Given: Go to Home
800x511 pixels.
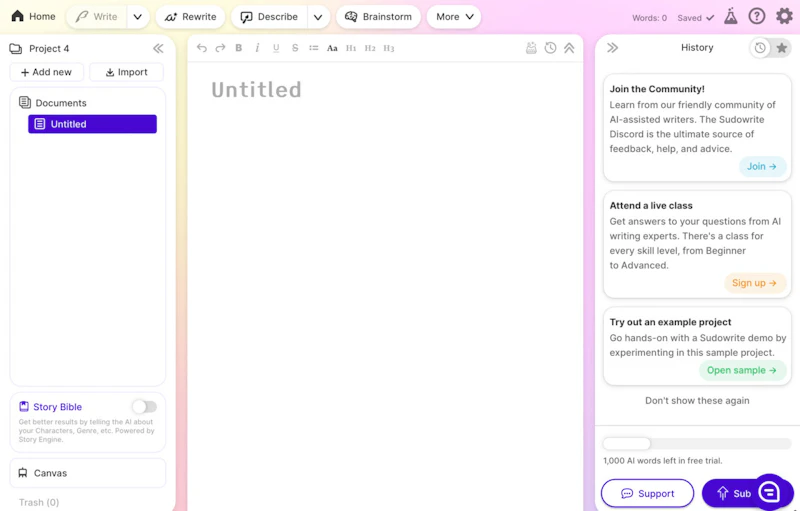Looking at the screenshot, I should pyautogui.click(x=33, y=16).
